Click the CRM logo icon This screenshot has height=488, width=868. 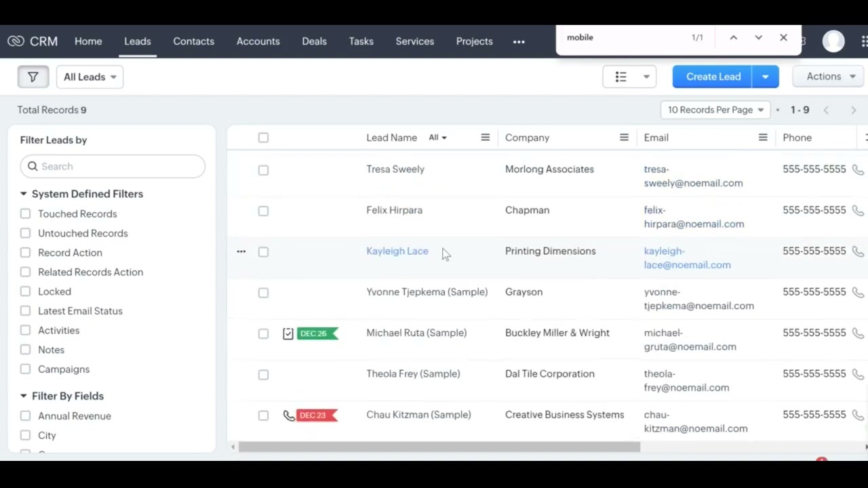click(x=16, y=41)
